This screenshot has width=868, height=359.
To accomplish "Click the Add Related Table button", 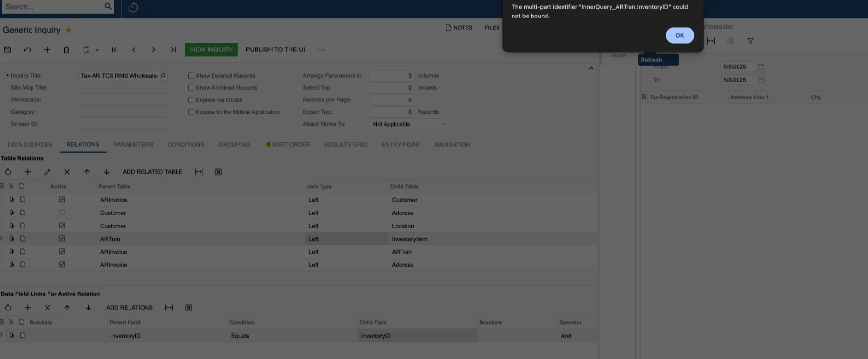I will [x=152, y=172].
